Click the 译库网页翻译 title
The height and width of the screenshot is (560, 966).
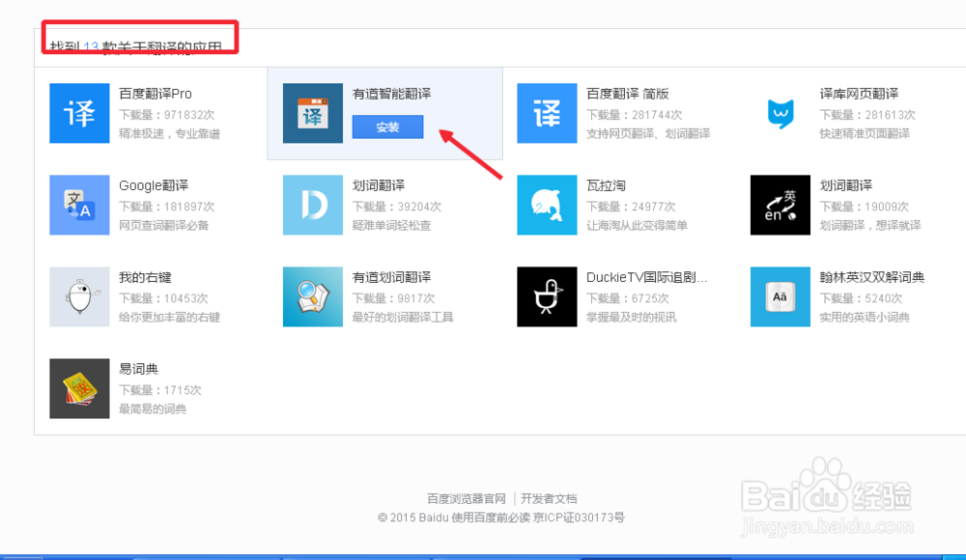coord(860,94)
